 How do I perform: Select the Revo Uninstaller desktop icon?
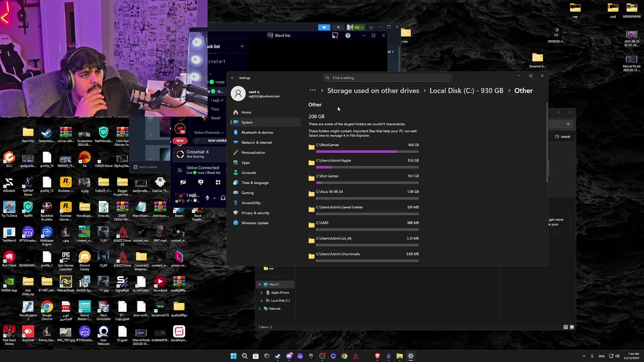(103, 311)
